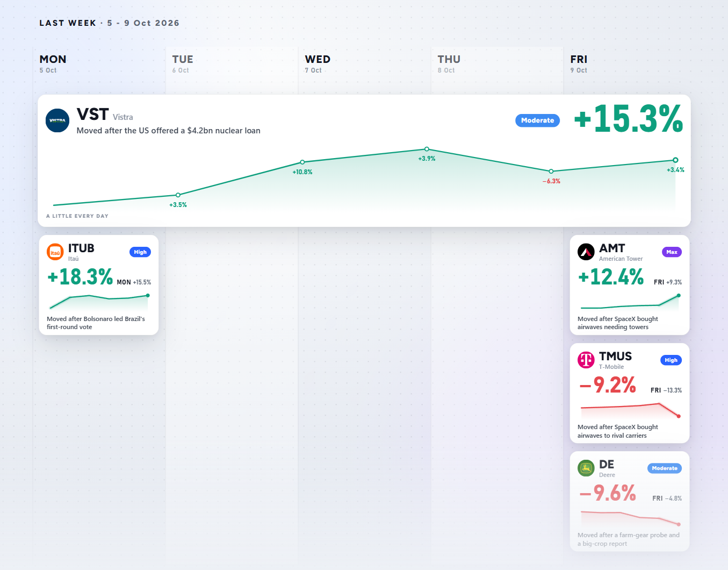
Task: Click the Moderate badge on DE card
Action: click(x=665, y=468)
